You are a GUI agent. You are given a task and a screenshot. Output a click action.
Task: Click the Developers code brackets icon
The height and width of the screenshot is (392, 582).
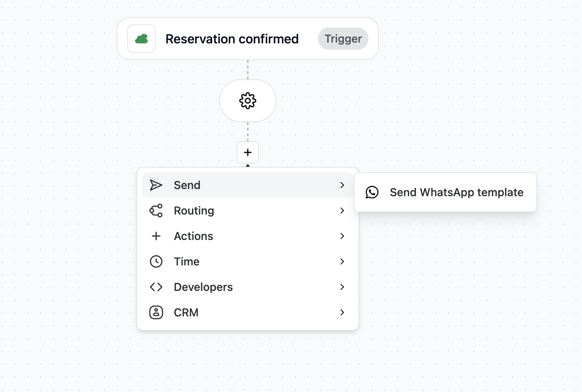pyautogui.click(x=156, y=287)
